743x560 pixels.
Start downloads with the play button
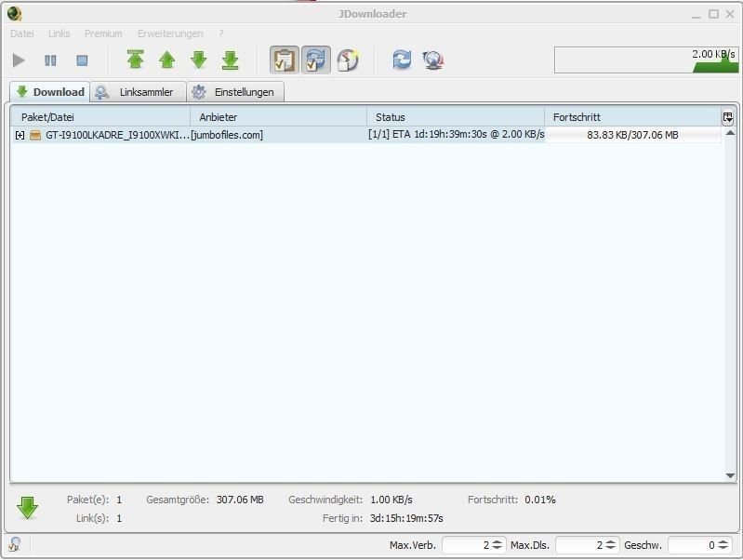coord(19,60)
